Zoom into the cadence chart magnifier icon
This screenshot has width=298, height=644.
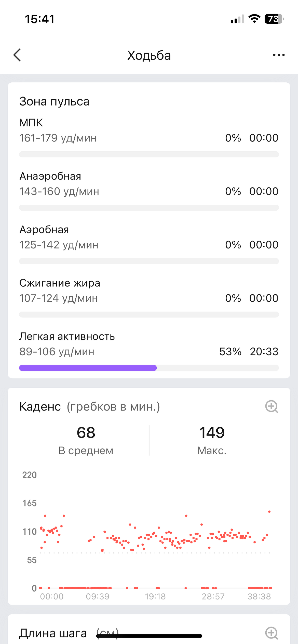coord(272,407)
